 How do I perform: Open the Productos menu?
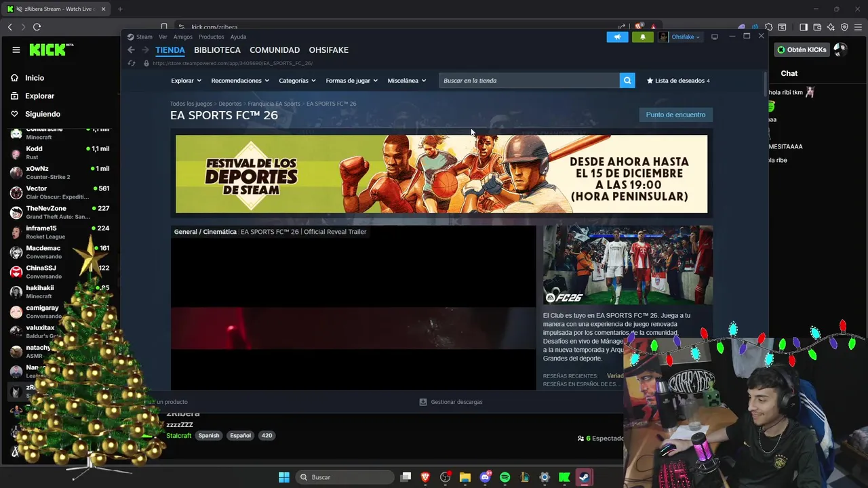[212, 37]
